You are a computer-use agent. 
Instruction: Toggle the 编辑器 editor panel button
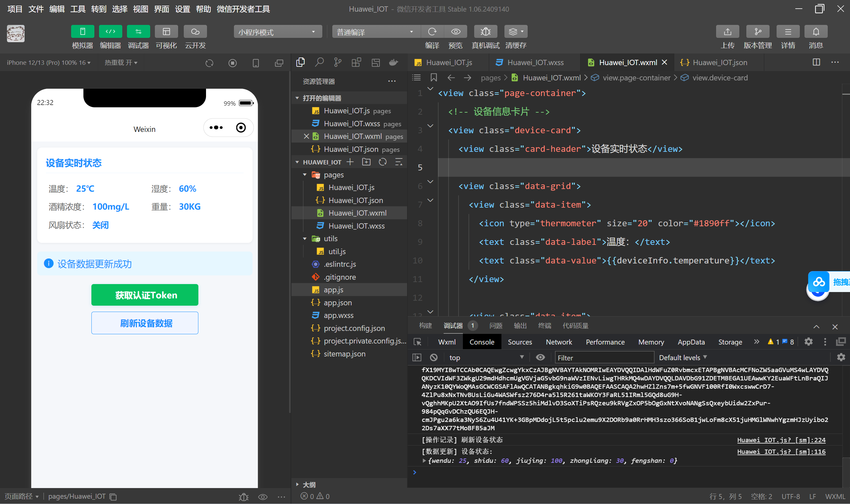110,32
